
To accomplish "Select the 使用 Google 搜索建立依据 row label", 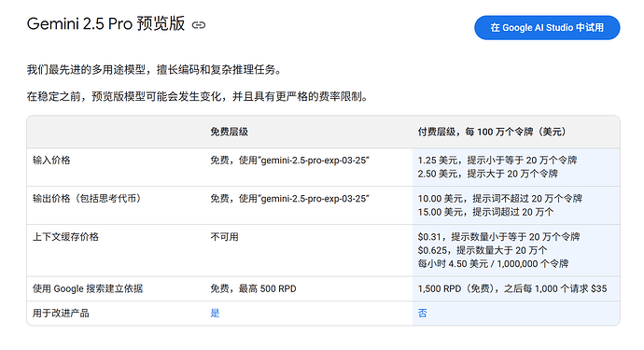I will point(88,288).
